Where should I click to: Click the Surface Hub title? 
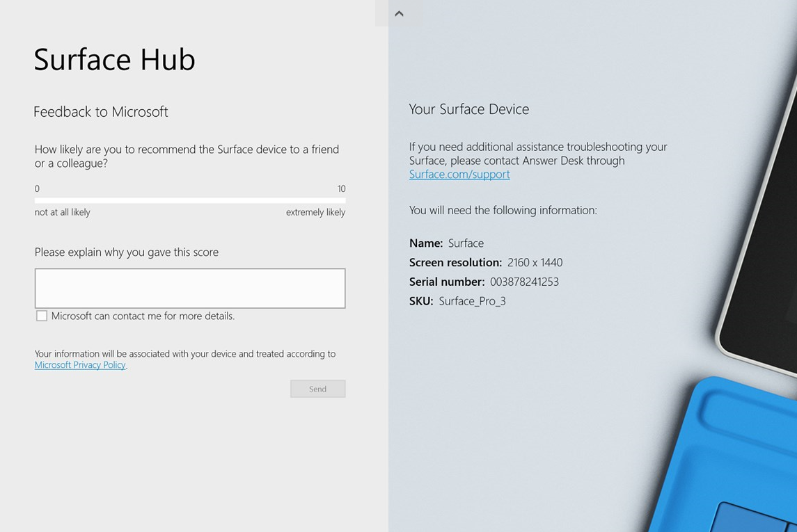point(113,60)
